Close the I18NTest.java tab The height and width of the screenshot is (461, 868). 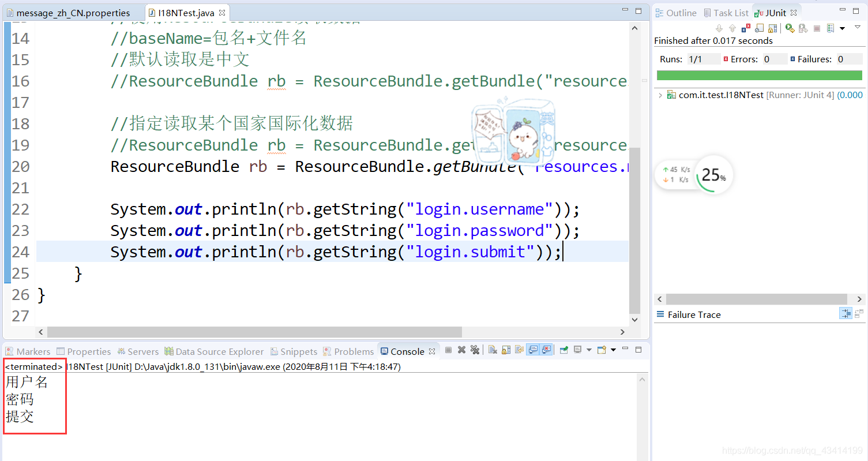222,13
